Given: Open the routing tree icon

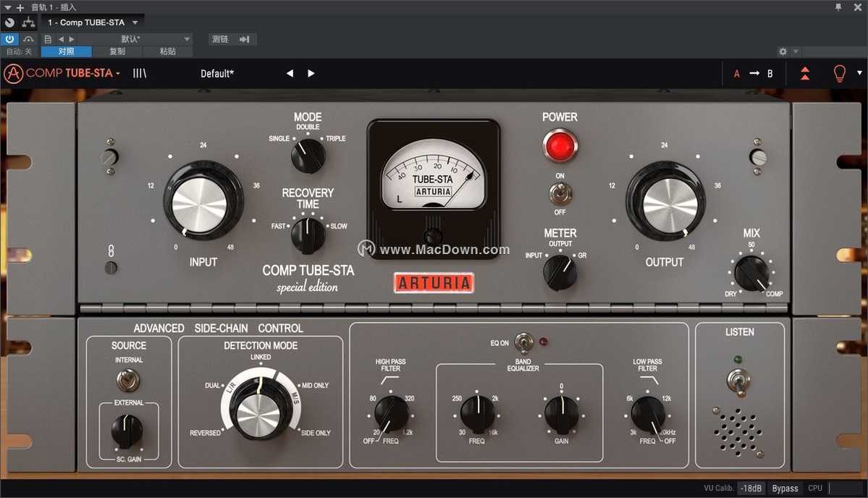Looking at the screenshot, I should coord(28,22).
